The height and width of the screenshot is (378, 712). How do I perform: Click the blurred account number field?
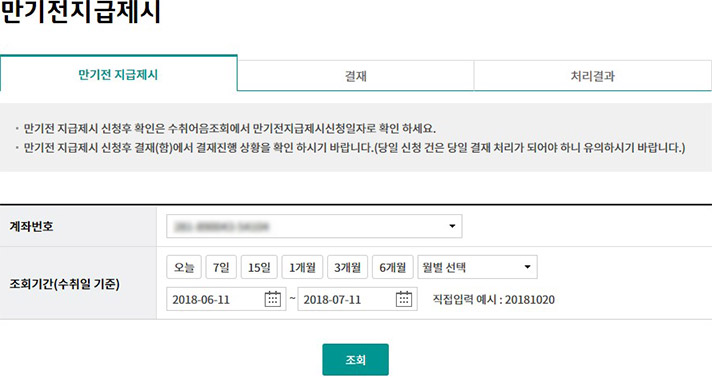(x=314, y=226)
